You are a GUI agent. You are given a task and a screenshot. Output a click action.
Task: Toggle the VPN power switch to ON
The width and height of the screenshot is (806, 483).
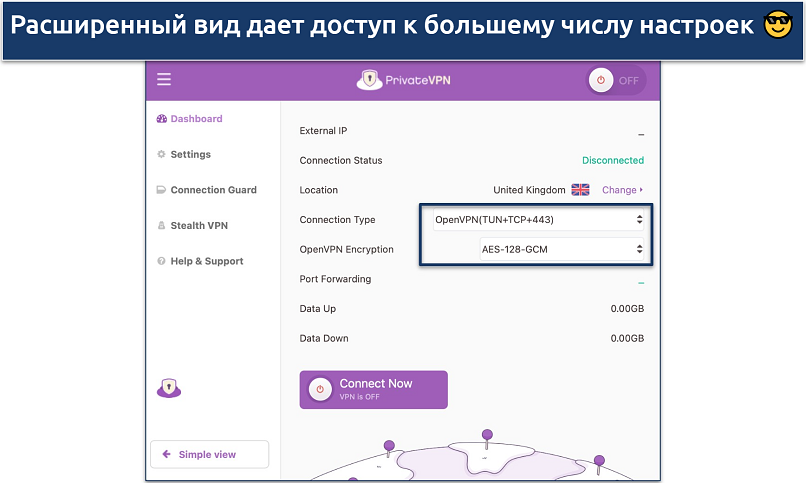click(615, 81)
